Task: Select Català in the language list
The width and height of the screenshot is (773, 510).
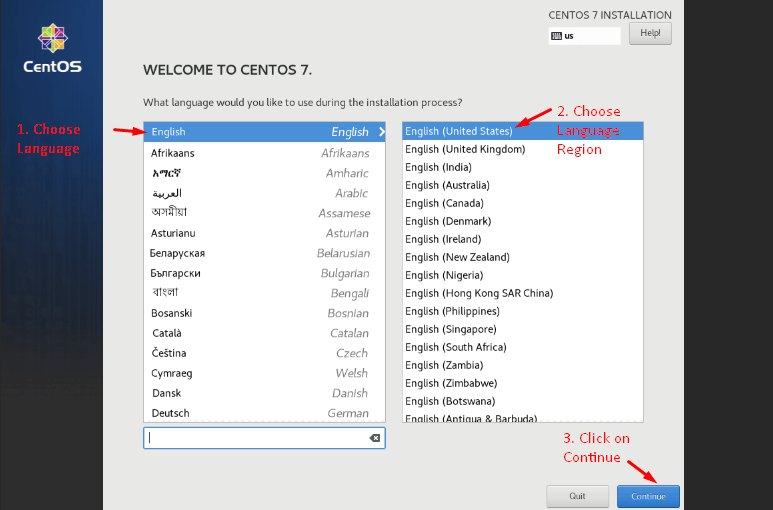Action: pos(264,333)
